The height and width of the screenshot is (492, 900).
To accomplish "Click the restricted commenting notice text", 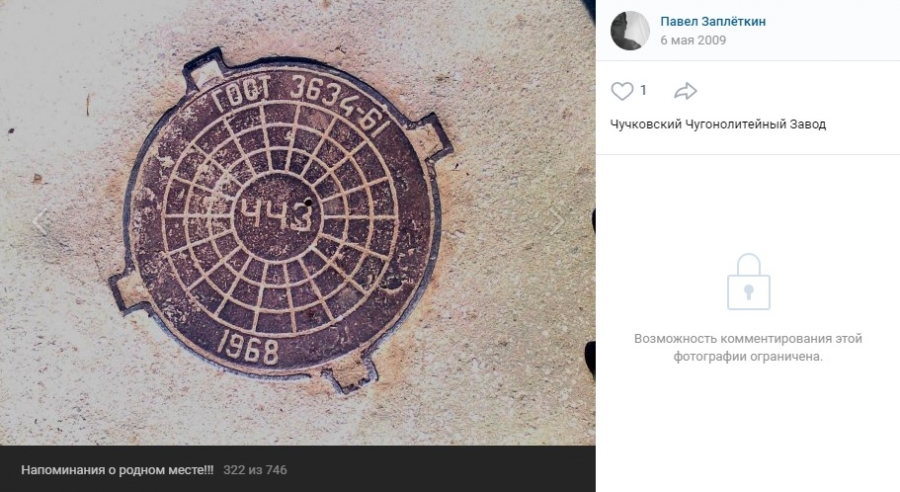I will (748, 347).
